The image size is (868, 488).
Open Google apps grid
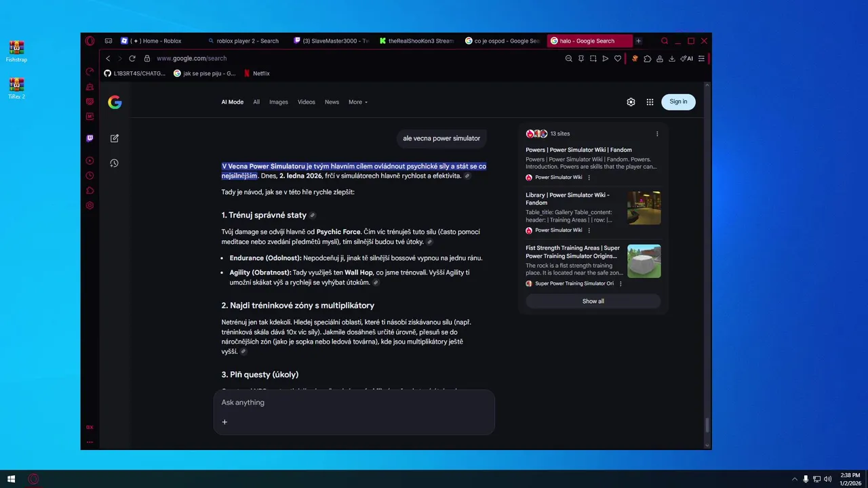click(650, 102)
